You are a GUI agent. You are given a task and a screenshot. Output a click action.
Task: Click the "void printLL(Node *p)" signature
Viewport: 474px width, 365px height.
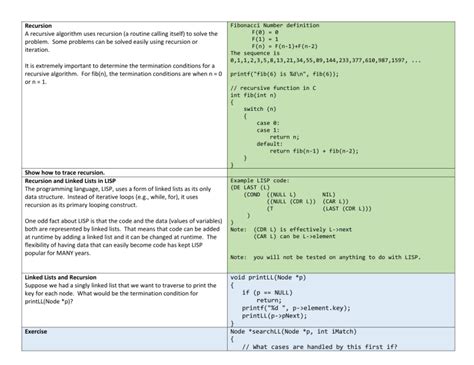[x=268, y=277]
